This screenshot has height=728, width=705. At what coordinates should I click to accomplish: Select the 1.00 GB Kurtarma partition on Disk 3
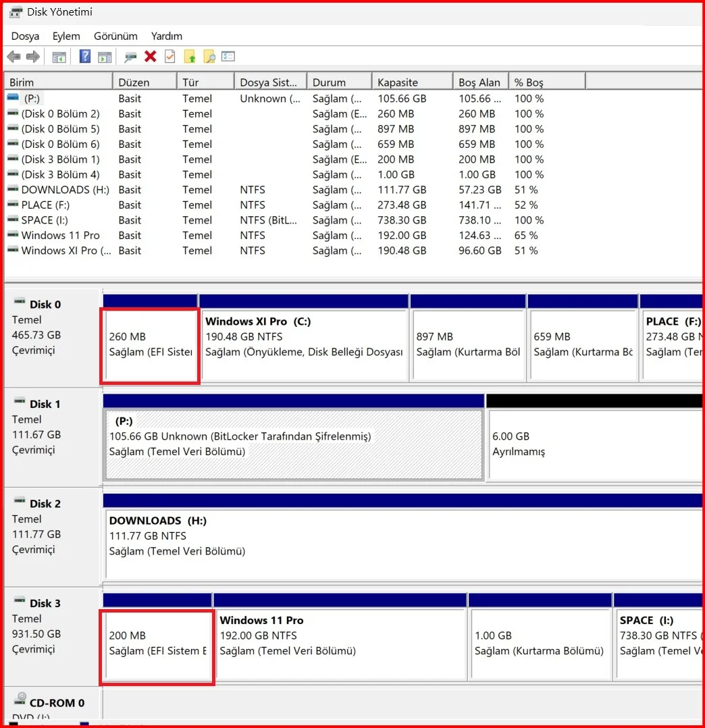click(x=540, y=644)
